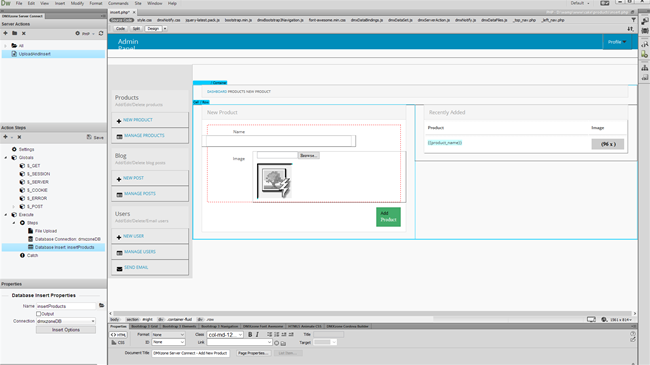Switch to the Bootstrap 3 Grid tab
Viewport: 650px width, 365px height.
point(145,326)
